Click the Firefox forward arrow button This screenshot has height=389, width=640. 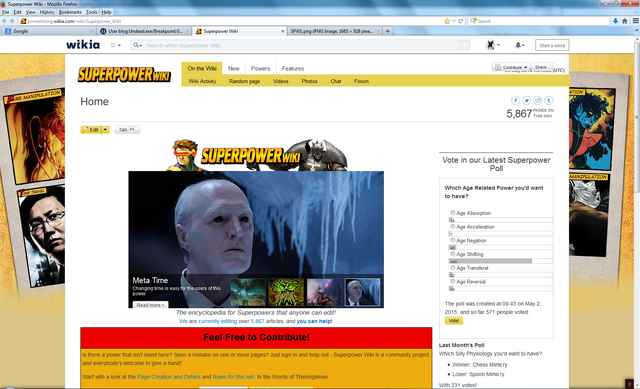[12, 21]
